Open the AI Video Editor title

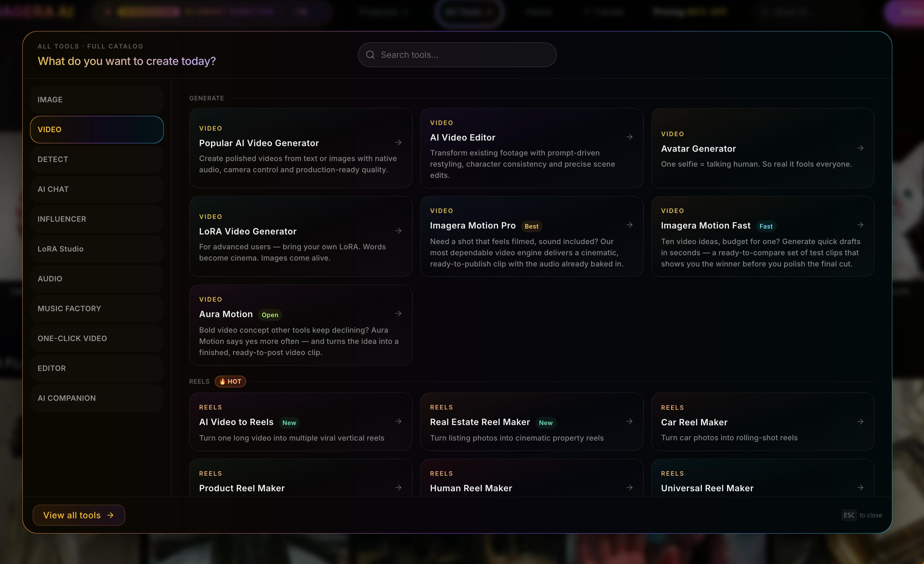point(462,137)
